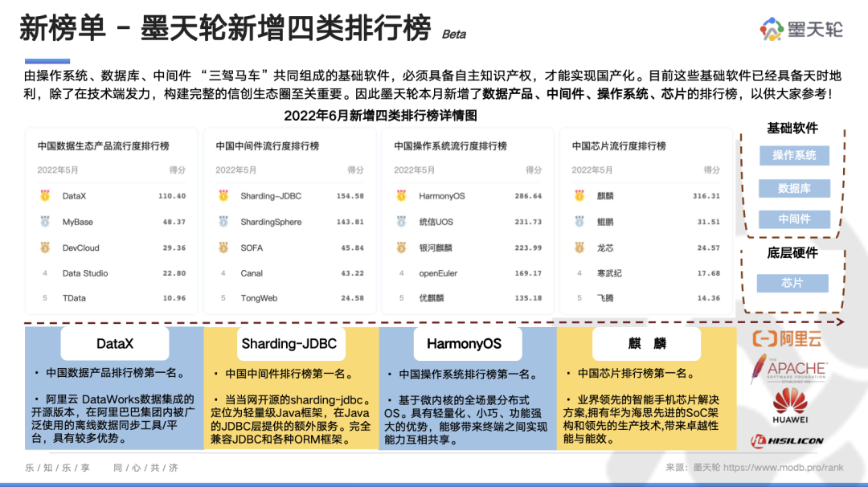The height and width of the screenshot is (487, 868).
Task: Click the Apache Software Foundation logo
Action: click(788, 369)
